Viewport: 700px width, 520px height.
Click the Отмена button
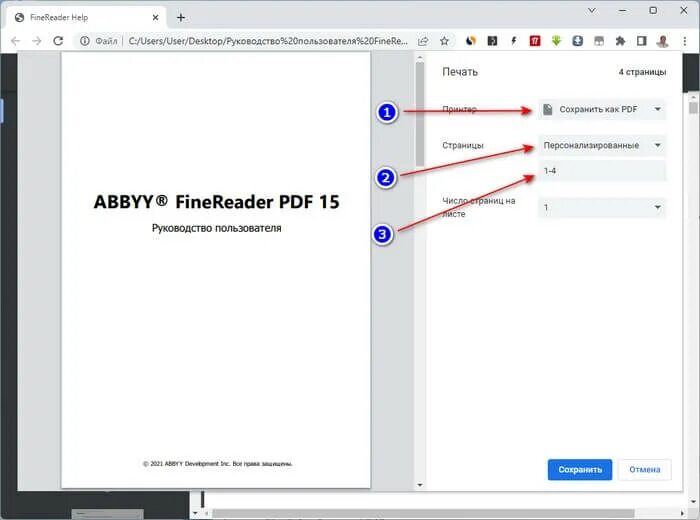coord(645,470)
